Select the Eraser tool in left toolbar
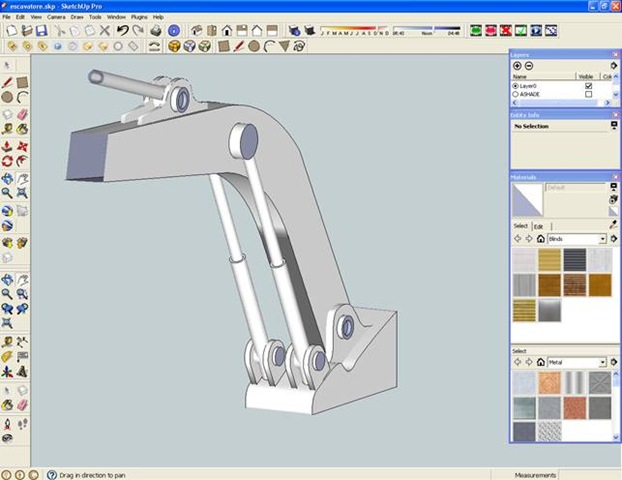Viewport: 622px width, 480px height. (23, 114)
